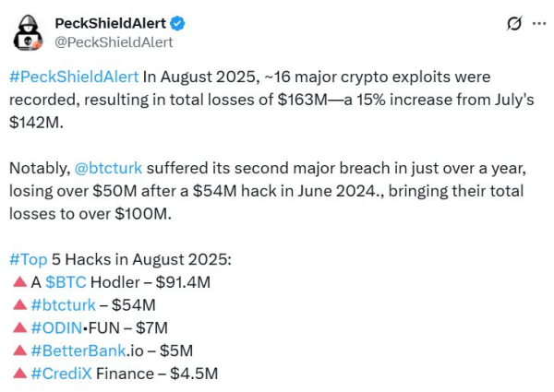Screen dimensions: 554x392
Task: Open PeckShieldAlert's profile avatar
Action: 29,32
